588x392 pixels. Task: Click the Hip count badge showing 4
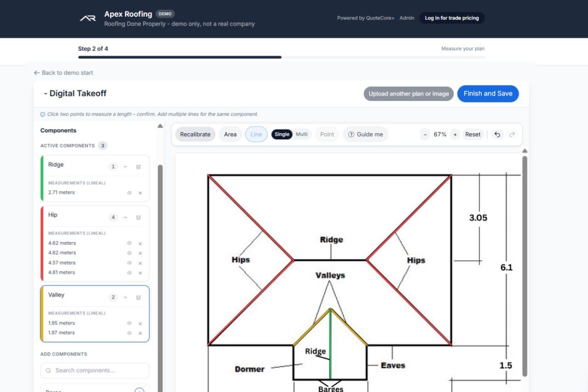[x=113, y=217]
